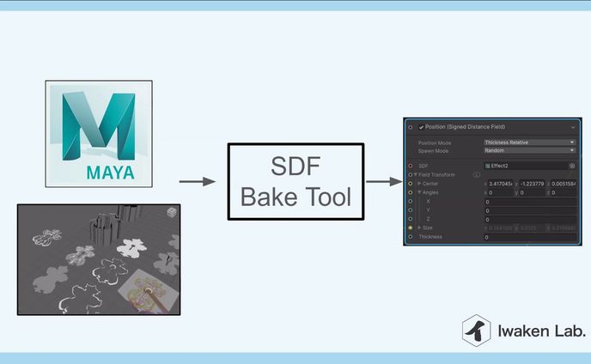Image resolution: width=591 pixels, height=364 pixels.
Task: Click the Z sub-property input port
Action: point(410,219)
